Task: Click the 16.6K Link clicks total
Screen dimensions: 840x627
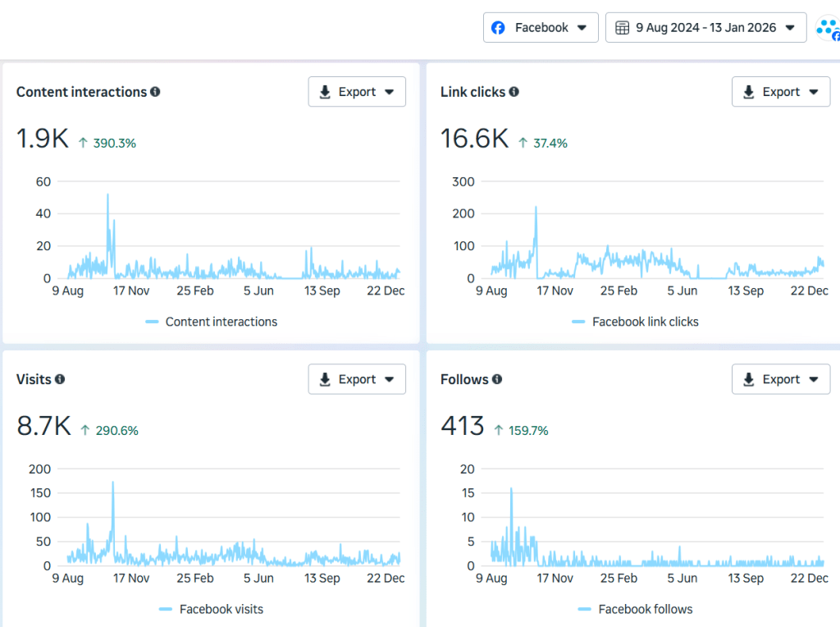Action: 474,139
